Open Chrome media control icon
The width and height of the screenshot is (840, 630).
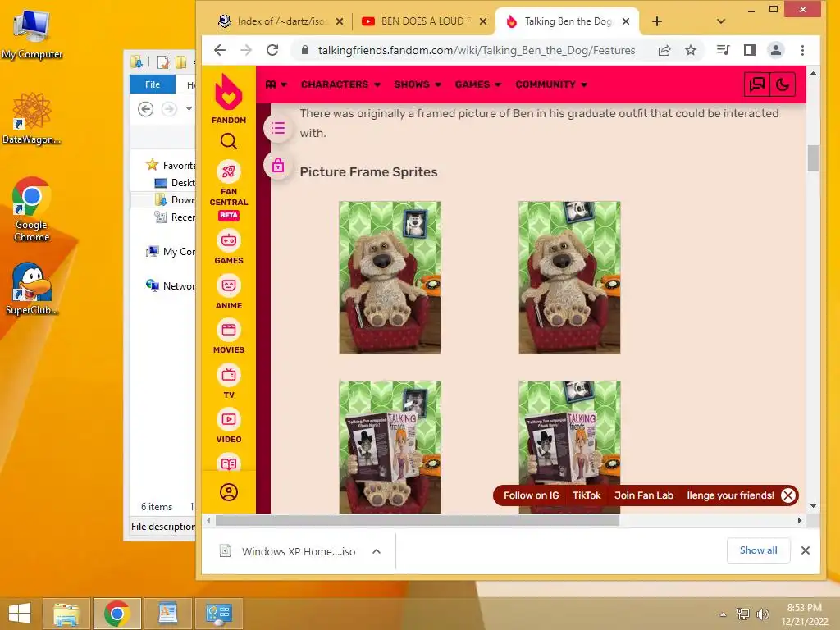724,50
